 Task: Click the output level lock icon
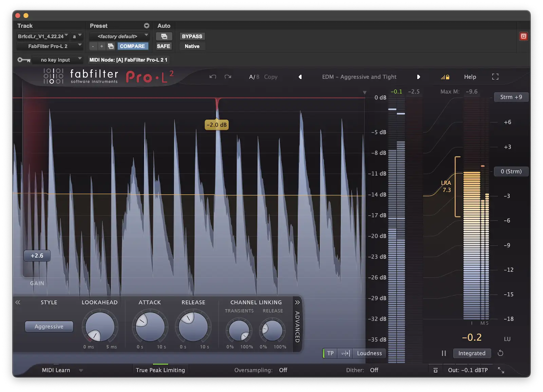click(445, 77)
